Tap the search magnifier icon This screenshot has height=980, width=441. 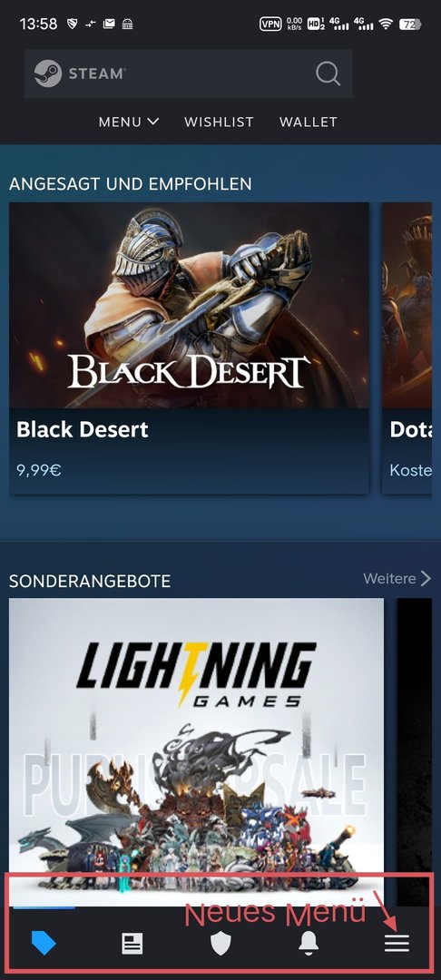[x=328, y=73]
